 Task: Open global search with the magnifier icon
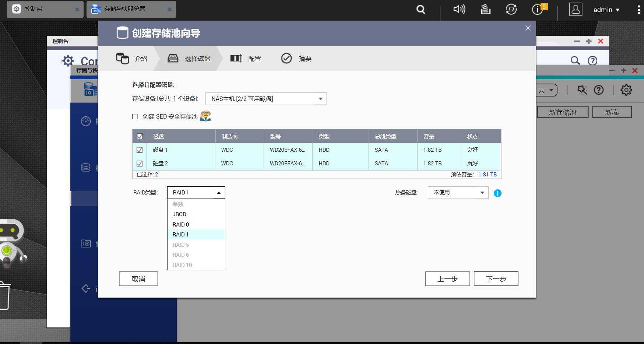pos(420,9)
